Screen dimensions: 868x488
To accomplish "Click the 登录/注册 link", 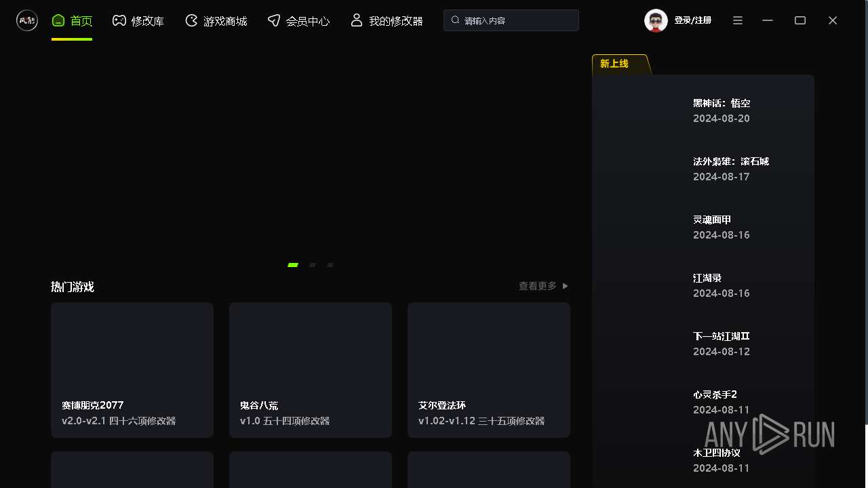I will (x=692, y=20).
